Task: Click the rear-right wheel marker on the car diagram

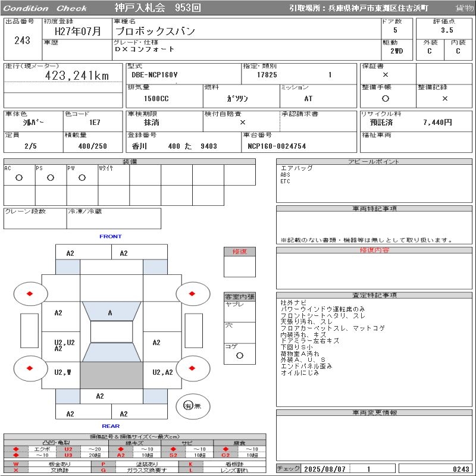Action: 193,368
